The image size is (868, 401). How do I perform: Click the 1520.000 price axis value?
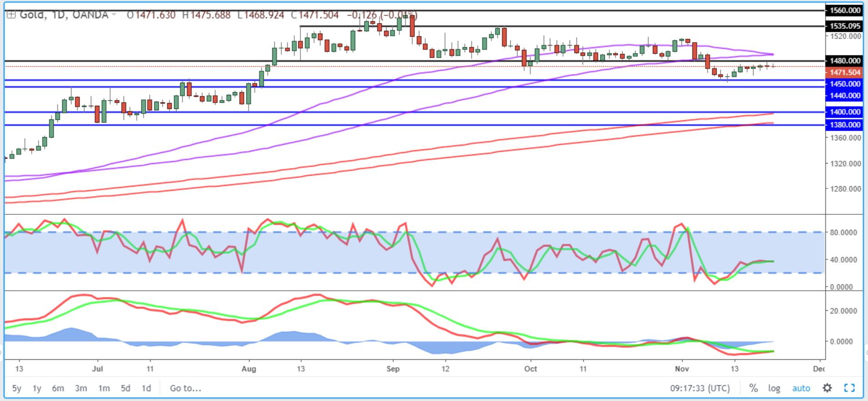click(846, 36)
